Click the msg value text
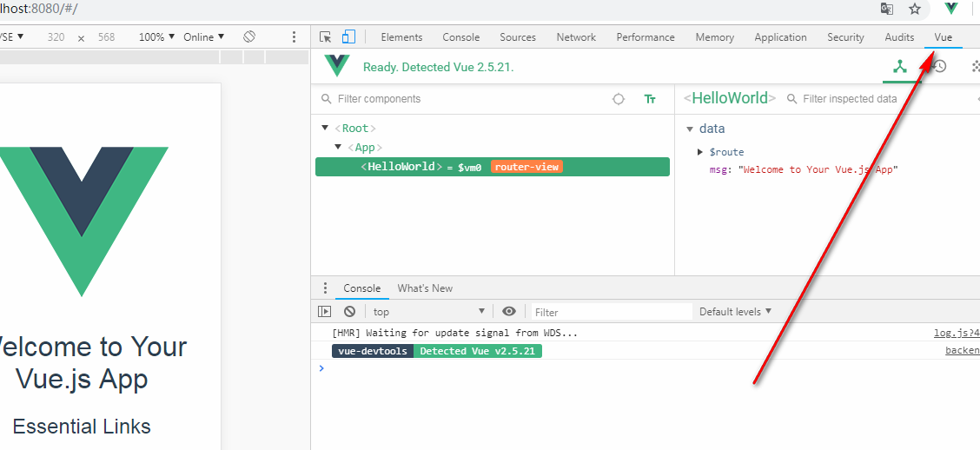The image size is (980, 450). click(x=818, y=169)
